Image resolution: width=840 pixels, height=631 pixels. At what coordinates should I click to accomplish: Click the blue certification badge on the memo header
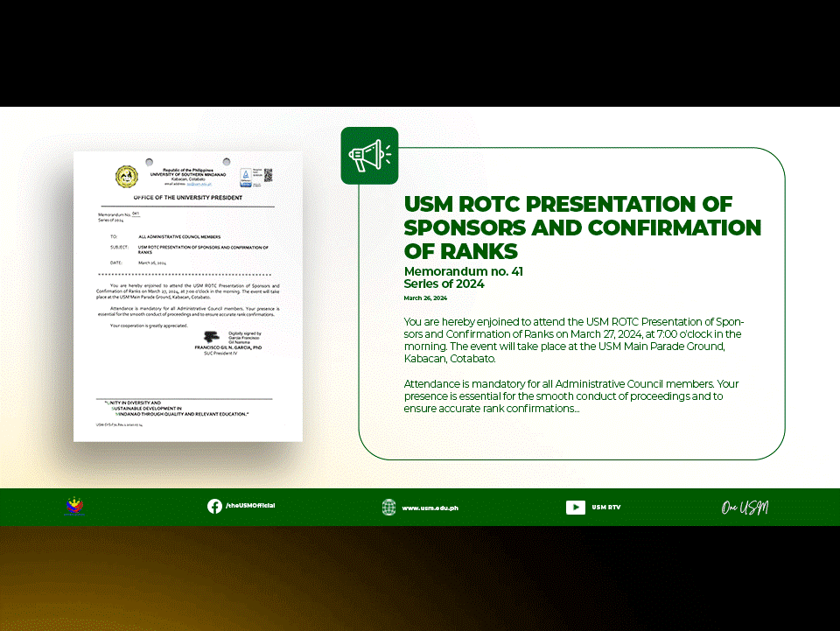click(246, 176)
